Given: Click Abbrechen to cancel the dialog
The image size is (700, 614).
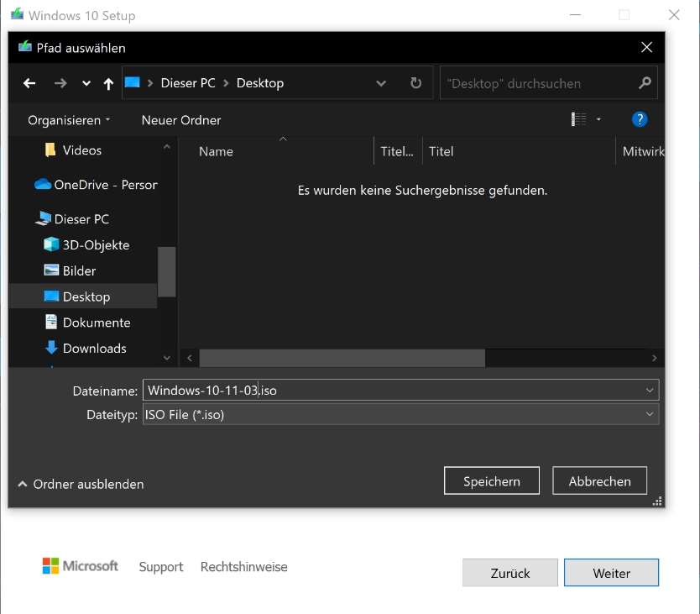Looking at the screenshot, I should coord(599,480).
